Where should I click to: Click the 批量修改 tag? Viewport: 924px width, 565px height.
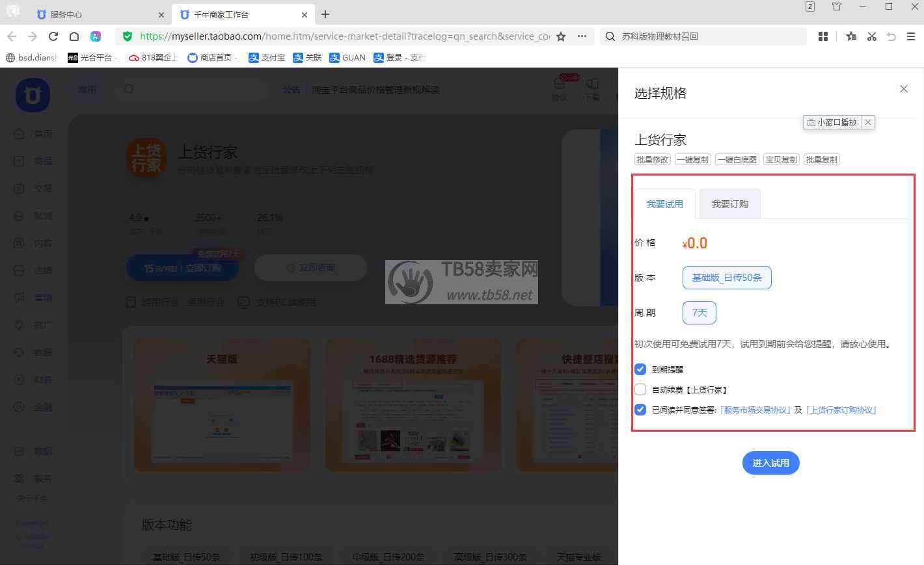653,159
